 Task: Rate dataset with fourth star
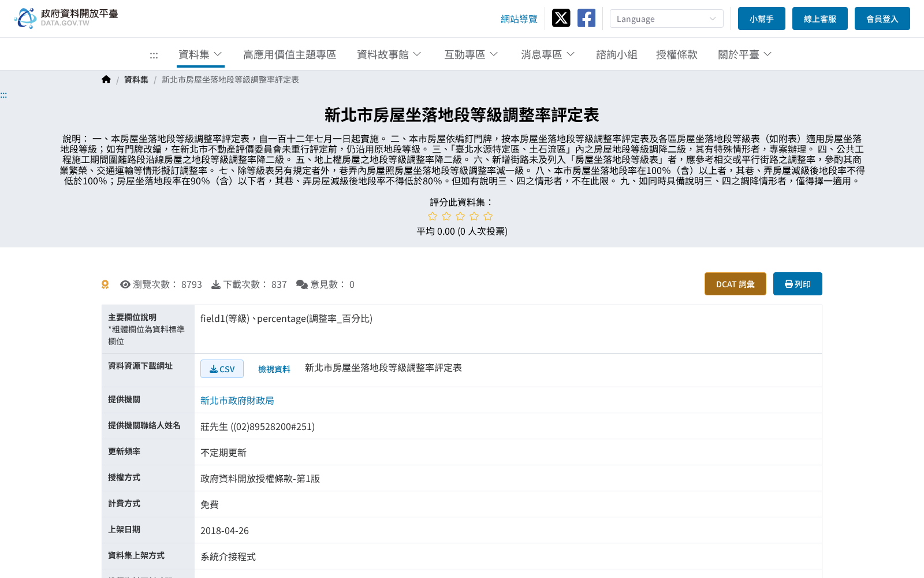pos(474,216)
